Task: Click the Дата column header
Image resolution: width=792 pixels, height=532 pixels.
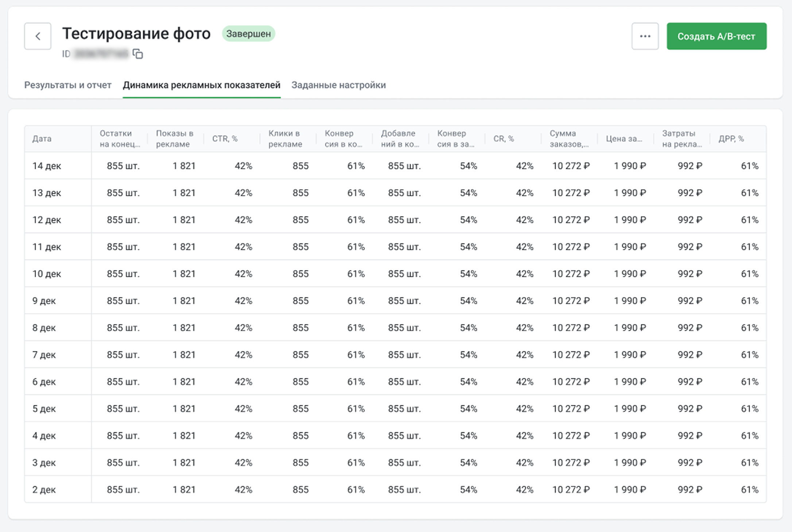Action: (42, 139)
